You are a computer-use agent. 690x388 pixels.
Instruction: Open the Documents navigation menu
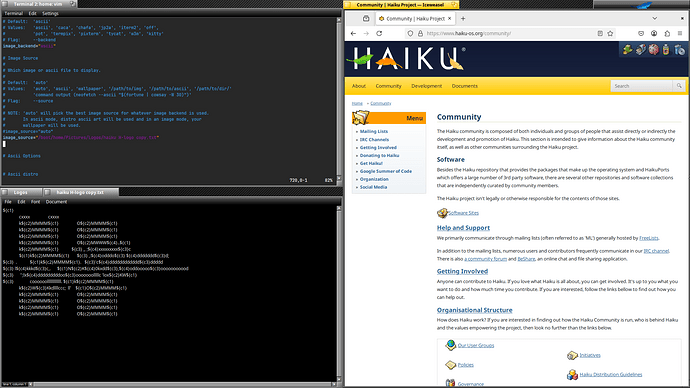465,86
